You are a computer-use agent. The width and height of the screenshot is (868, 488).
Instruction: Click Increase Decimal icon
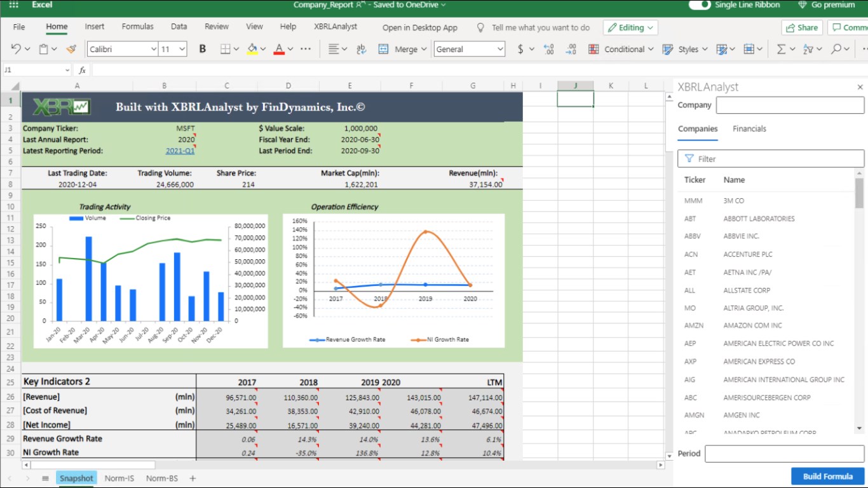[549, 49]
